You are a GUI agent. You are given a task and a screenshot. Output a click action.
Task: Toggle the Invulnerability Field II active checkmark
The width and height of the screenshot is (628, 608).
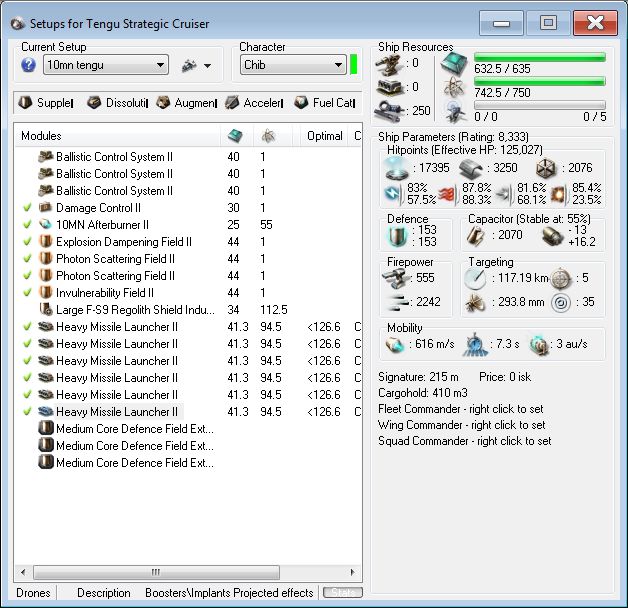(x=27, y=293)
